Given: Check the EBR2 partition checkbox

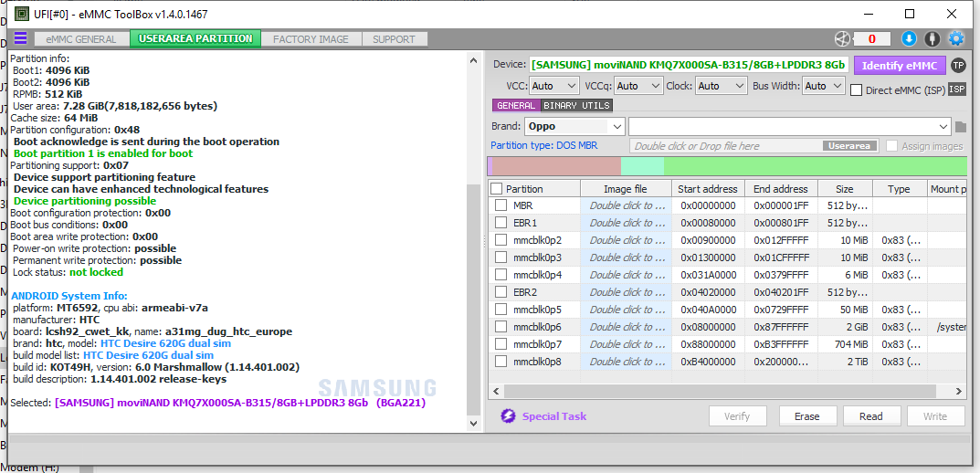Looking at the screenshot, I should point(501,292).
